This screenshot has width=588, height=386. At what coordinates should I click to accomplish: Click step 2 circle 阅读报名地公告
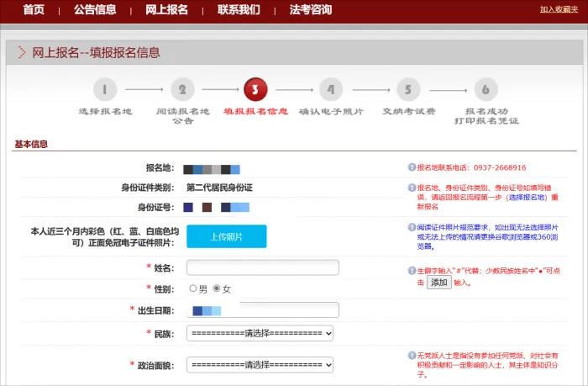pos(182,89)
